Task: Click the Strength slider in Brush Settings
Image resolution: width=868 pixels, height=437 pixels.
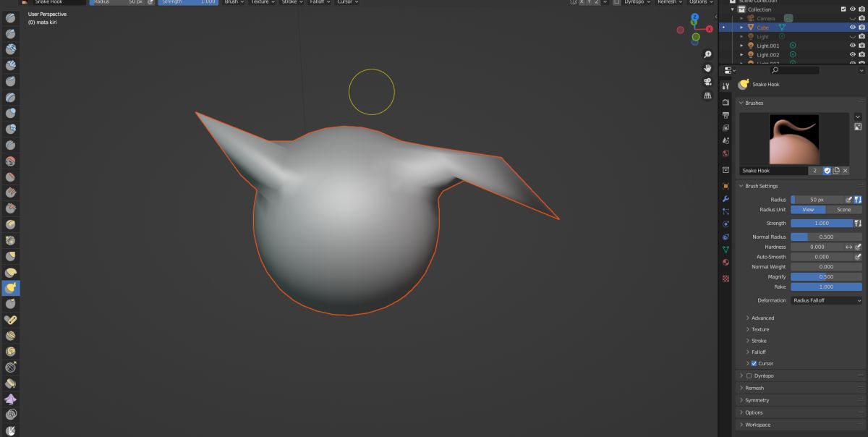Action: coord(822,223)
